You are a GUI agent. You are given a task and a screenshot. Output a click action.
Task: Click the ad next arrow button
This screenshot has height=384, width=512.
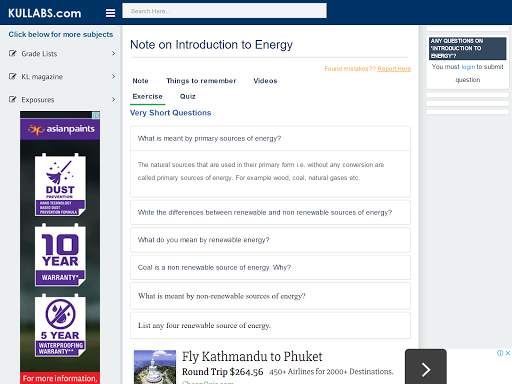click(426, 368)
